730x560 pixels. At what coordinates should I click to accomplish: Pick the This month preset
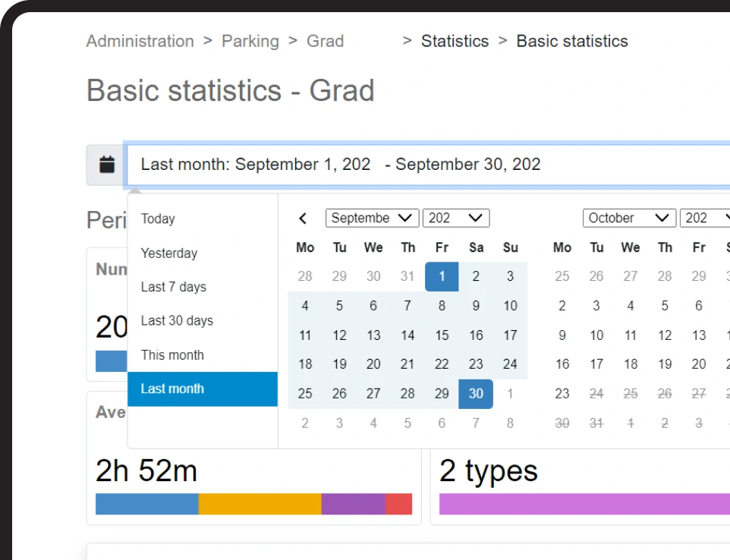pos(203,354)
